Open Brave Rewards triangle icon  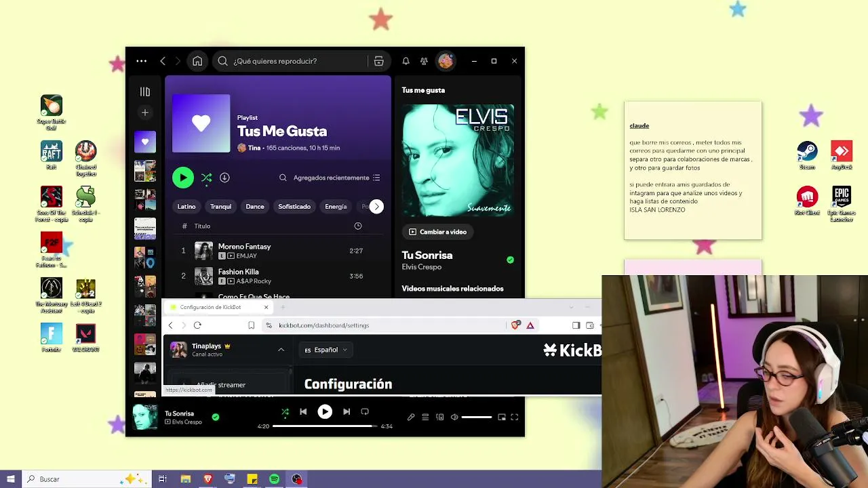tap(530, 325)
